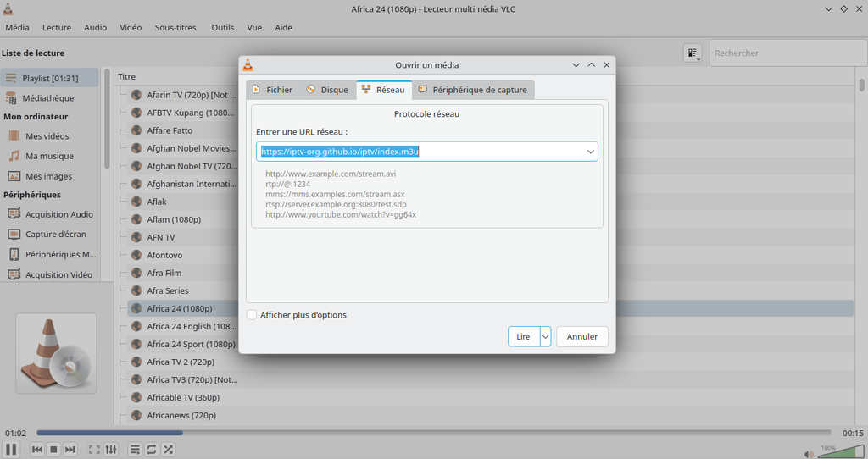Roll up the Ouvrir un média dialog
This screenshot has height=459, width=868.
[591, 64]
